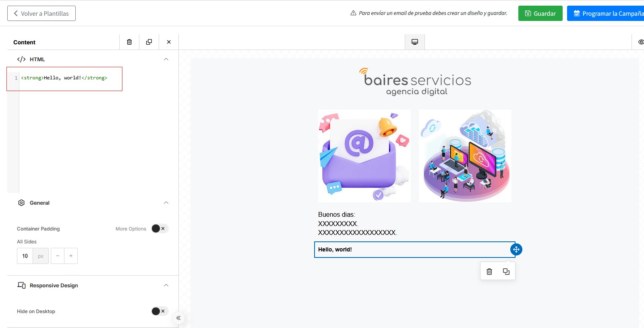Collapse the HTML section

[x=166, y=59]
